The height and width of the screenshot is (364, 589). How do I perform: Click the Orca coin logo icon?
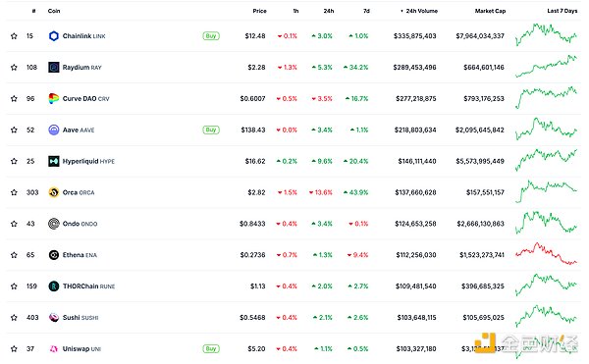coord(54,192)
